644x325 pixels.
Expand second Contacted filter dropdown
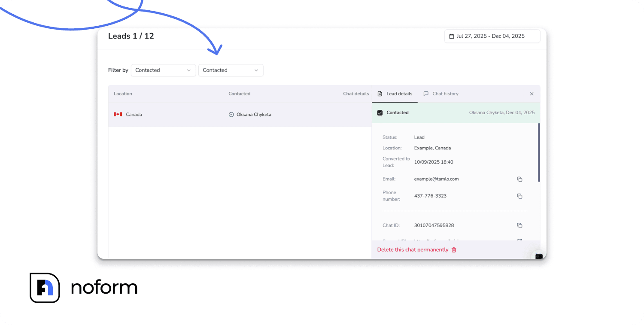tap(231, 70)
